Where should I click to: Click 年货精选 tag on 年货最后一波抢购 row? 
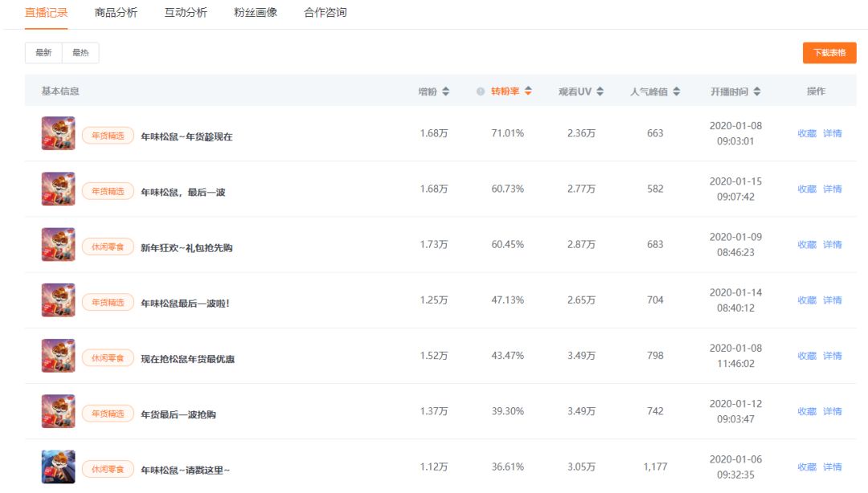pos(108,414)
